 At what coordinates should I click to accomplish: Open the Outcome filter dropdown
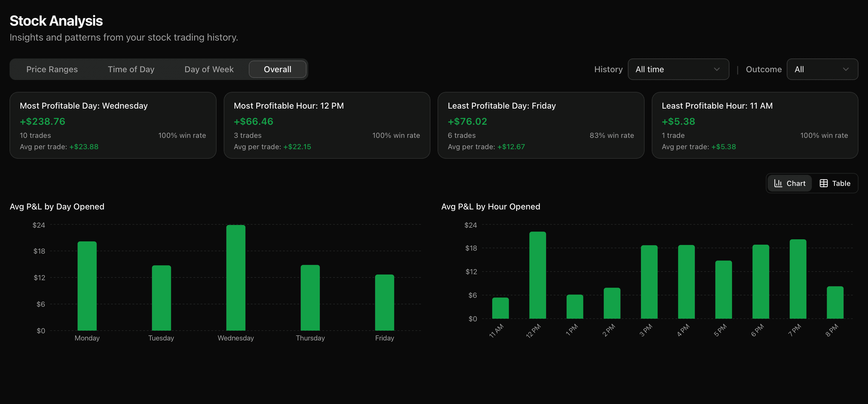822,69
